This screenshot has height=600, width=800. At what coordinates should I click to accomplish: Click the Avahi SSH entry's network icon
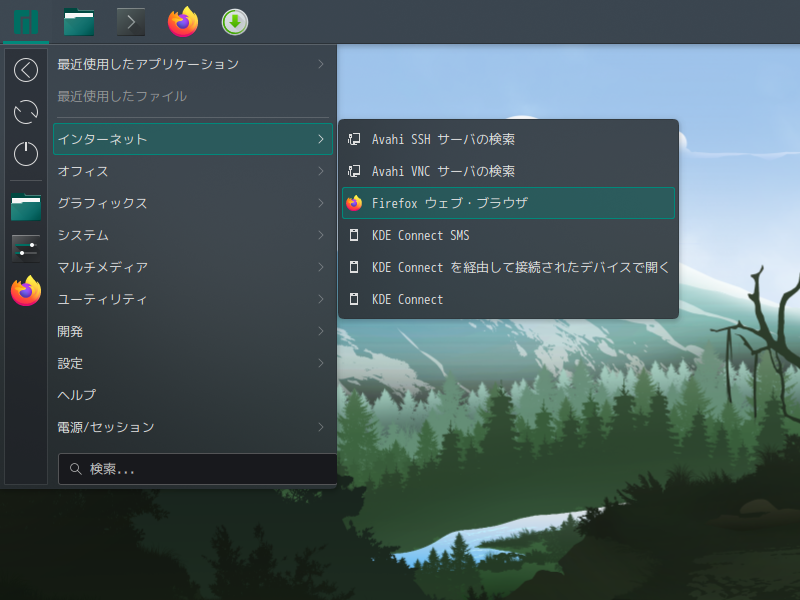point(354,139)
